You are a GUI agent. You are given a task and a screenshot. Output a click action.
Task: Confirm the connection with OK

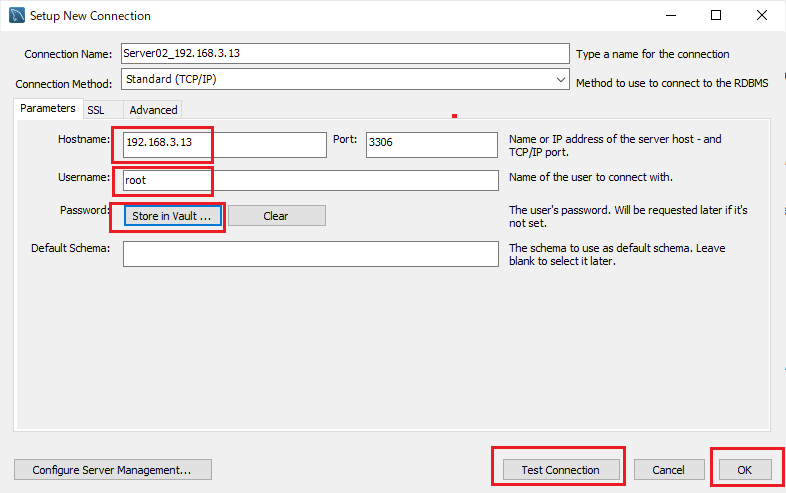tap(745, 470)
